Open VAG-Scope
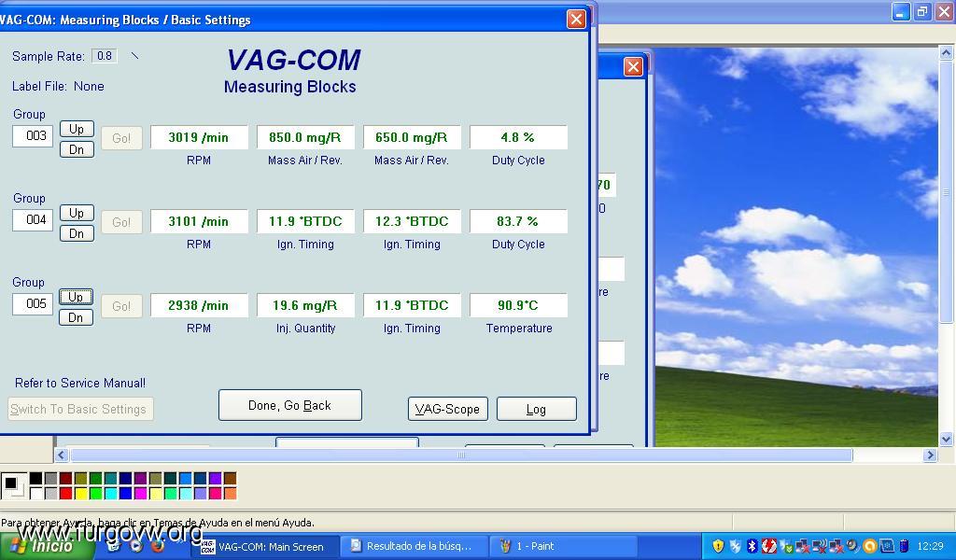Viewport: 956px width, 560px height. click(x=447, y=409)
